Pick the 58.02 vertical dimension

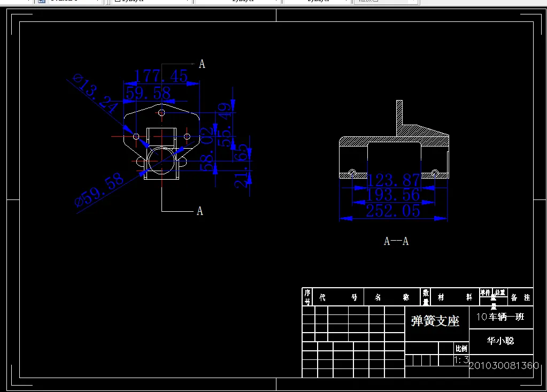coord(207,149)
